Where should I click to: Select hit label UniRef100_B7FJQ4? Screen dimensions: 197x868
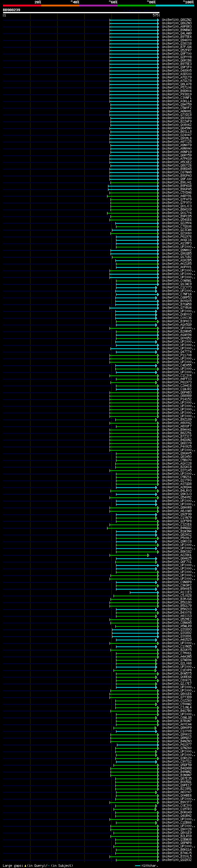177,47
